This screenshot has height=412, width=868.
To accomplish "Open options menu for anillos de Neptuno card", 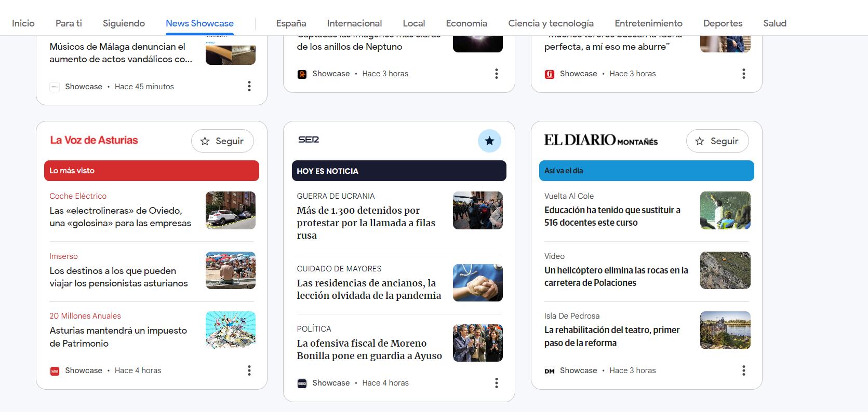I will [x=497, y=74].
